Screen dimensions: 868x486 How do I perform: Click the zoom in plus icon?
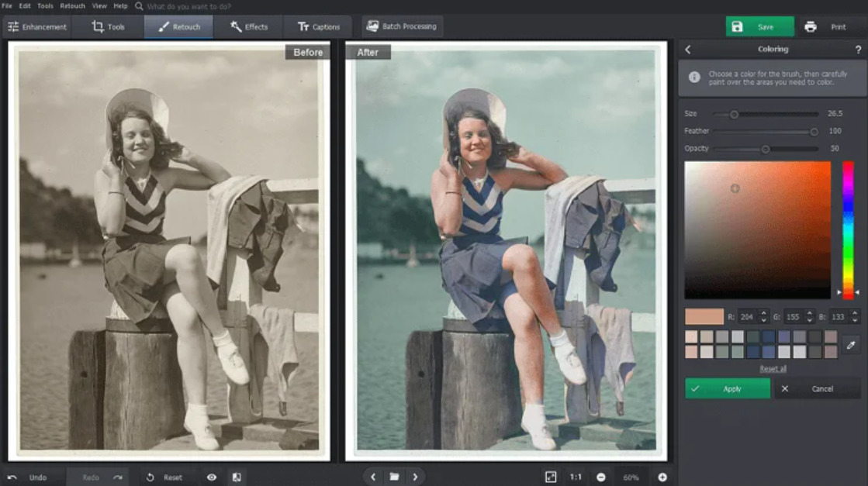click(662, 477)
